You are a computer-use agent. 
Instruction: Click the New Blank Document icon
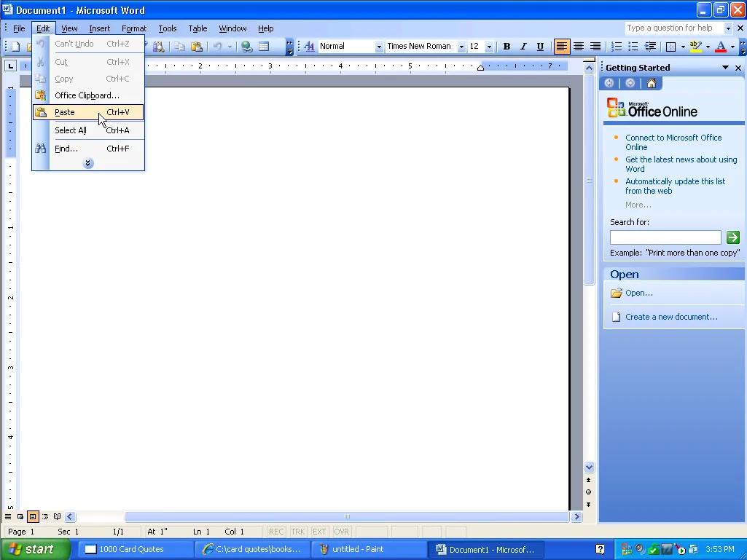(x=15, y=46)
